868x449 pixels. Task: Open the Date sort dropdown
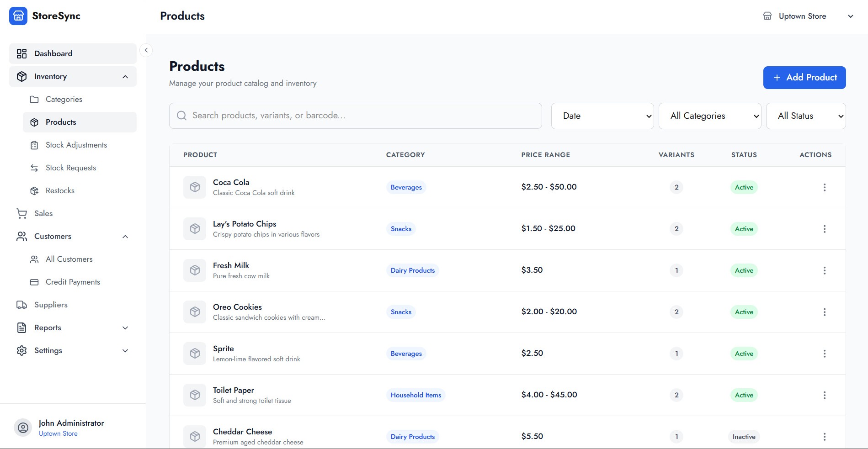coord(602,116)
